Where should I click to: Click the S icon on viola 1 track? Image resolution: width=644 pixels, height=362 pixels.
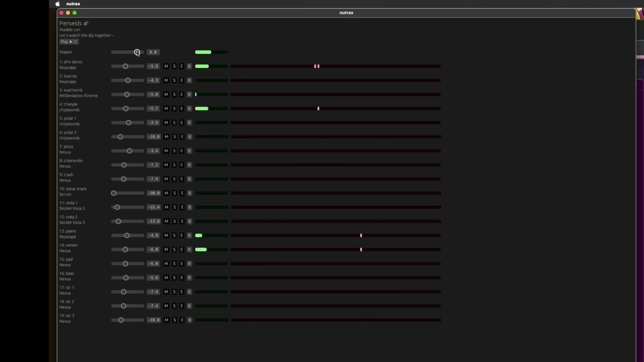coord(174,207)
